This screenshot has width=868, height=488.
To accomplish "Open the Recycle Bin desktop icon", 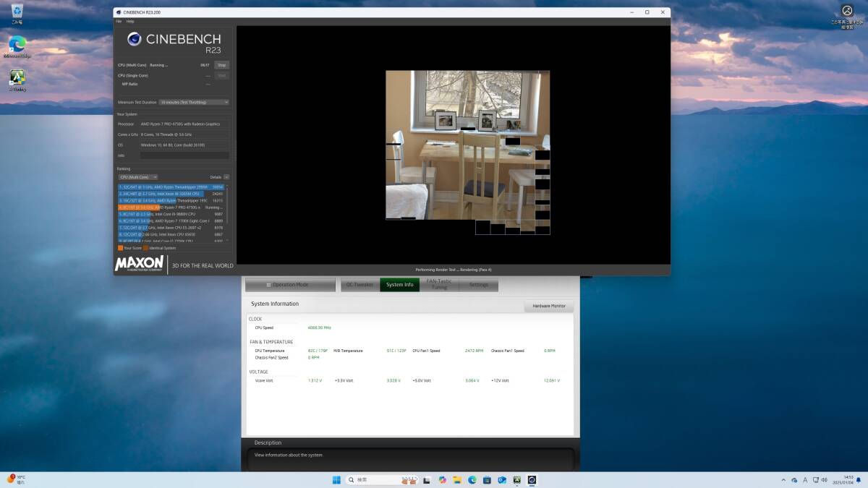I will 17,13.
